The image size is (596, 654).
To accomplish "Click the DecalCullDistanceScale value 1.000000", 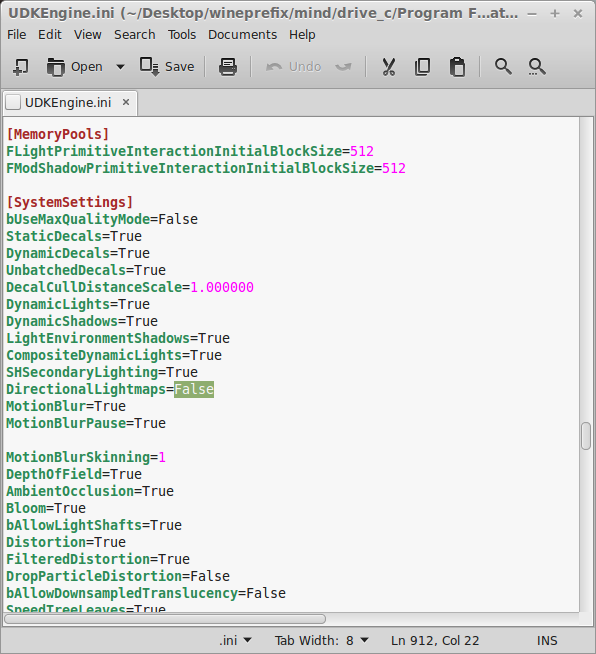I will pyautogui.click(x=222, y=287).
